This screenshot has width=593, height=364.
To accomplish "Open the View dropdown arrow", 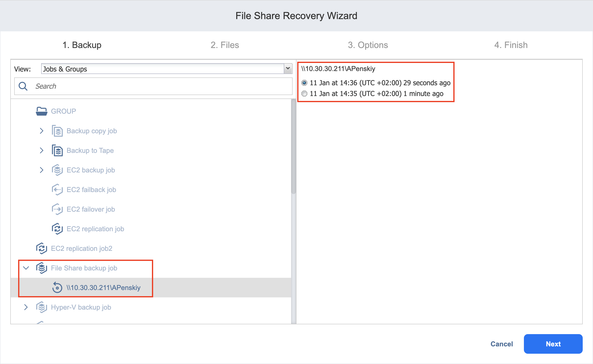I will point(288,69).
